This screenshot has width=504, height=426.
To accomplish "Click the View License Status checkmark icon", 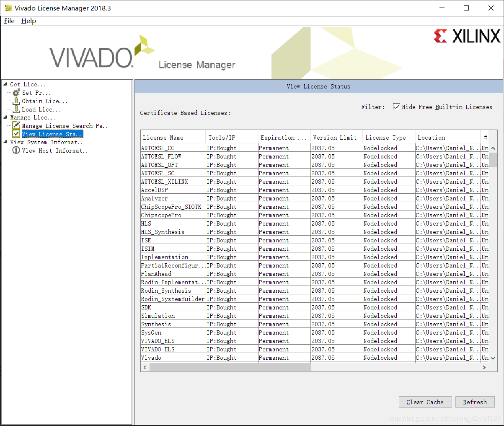I will click(16, 134).
